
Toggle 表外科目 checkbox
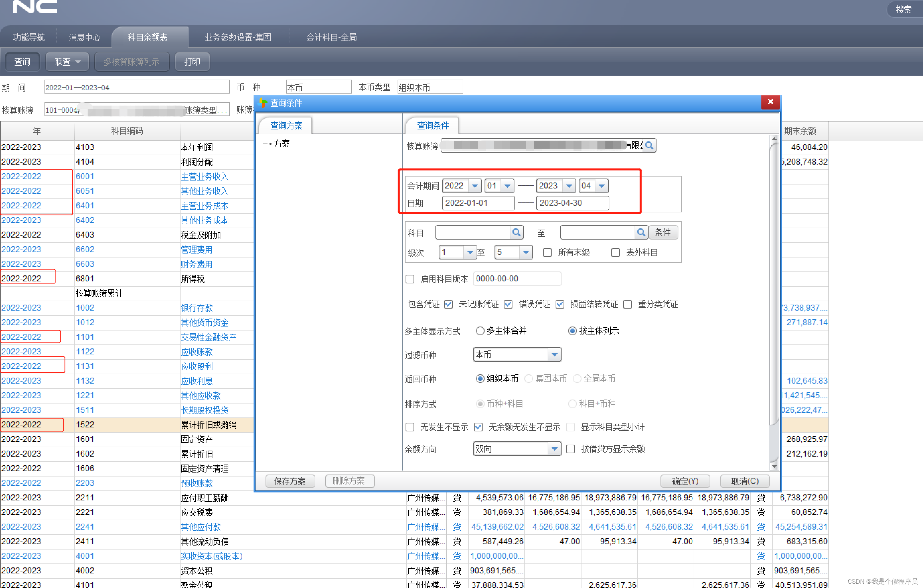(x=616, y=253)
